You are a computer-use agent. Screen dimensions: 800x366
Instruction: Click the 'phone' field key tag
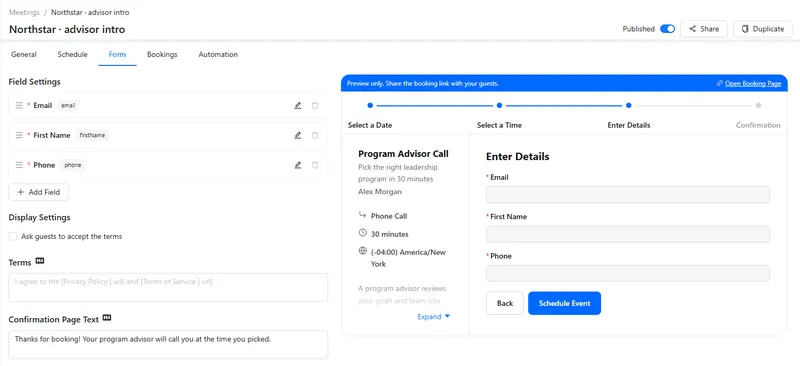tap(73, 165)
